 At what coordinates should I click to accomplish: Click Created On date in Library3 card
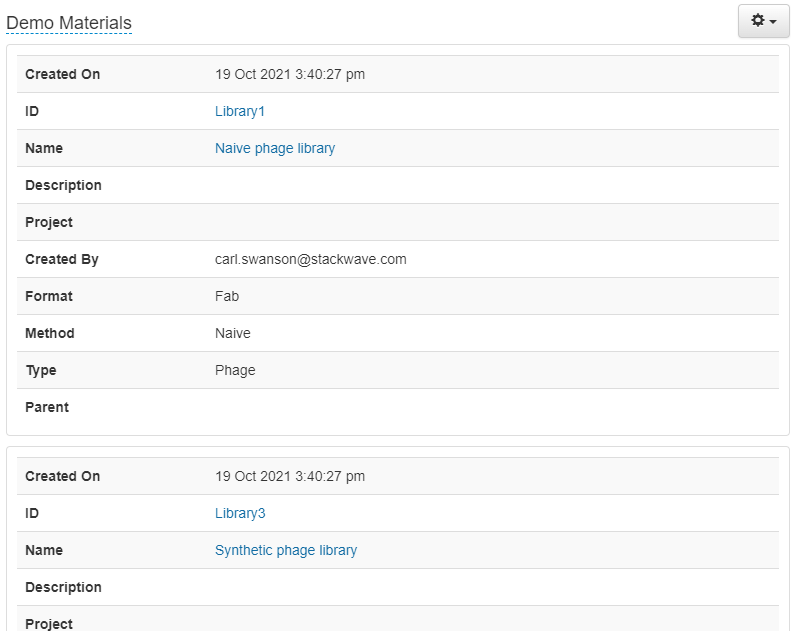[x=290, y=476]
